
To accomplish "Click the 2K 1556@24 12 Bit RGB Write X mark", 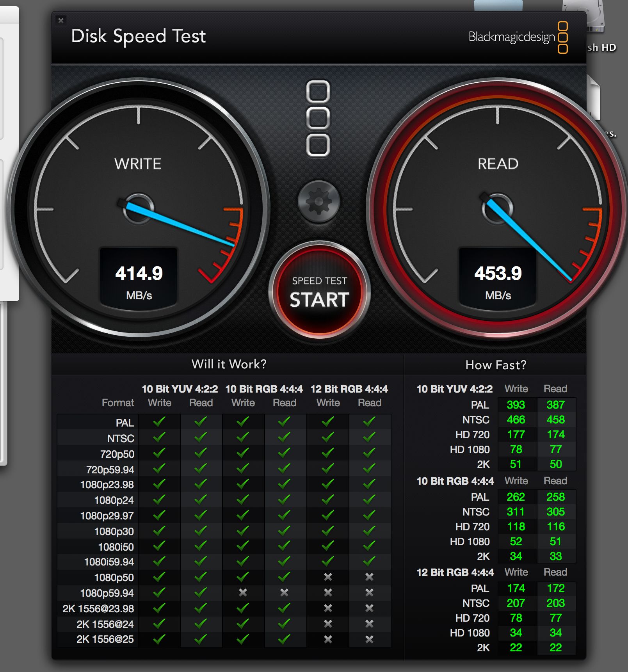I will point(328,624).
